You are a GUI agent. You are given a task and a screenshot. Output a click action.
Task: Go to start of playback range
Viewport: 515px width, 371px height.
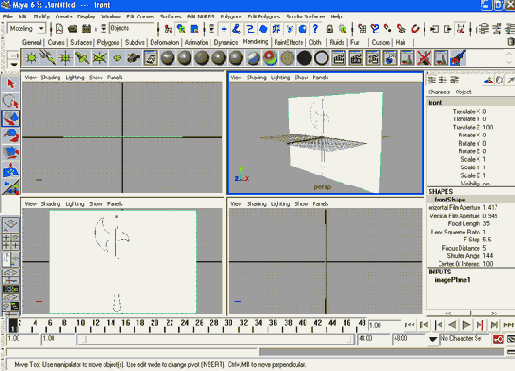[410, 325]
